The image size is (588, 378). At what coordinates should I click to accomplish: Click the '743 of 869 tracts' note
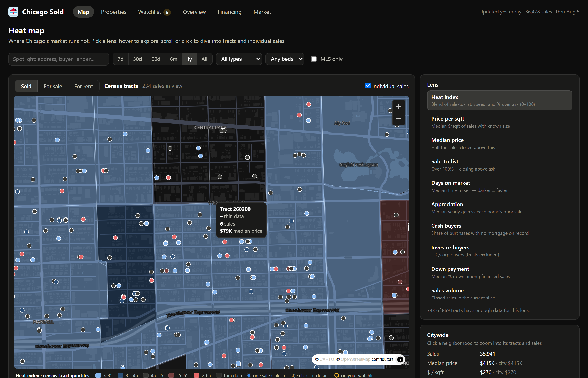coord(478,310)
